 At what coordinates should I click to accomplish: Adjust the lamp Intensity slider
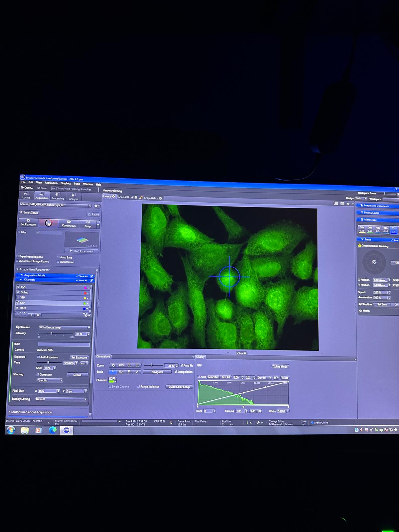click(51, 333)
